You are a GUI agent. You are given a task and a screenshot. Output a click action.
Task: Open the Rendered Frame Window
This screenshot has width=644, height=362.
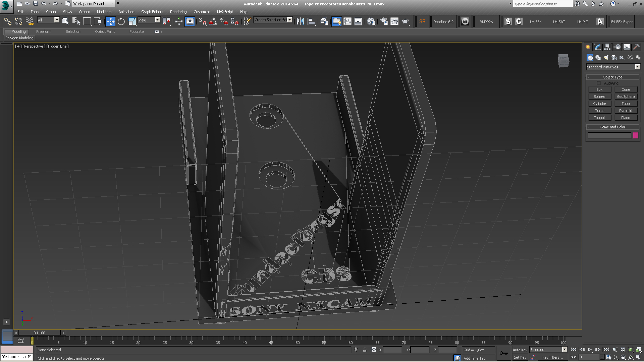(x=394, y=21)
